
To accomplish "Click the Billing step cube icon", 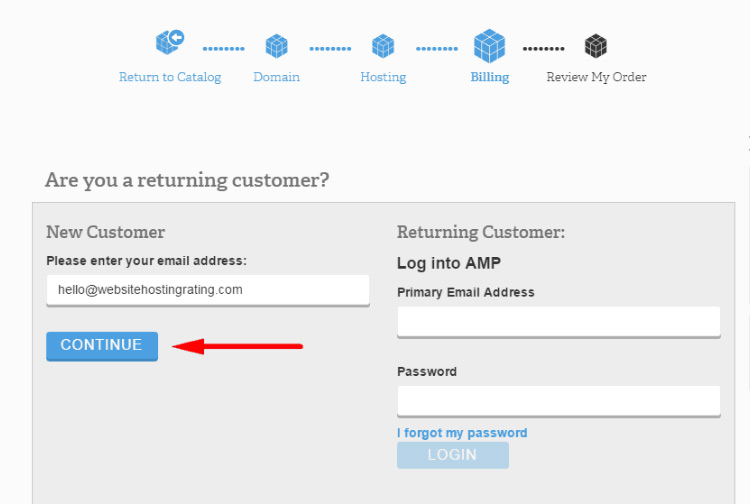I will point(489,45).
